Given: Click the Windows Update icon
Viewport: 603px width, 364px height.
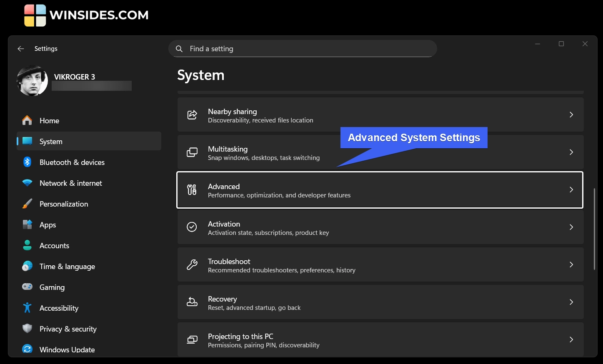Looking at the screenshot, I should pyautogui.click(x=27, y=349).
